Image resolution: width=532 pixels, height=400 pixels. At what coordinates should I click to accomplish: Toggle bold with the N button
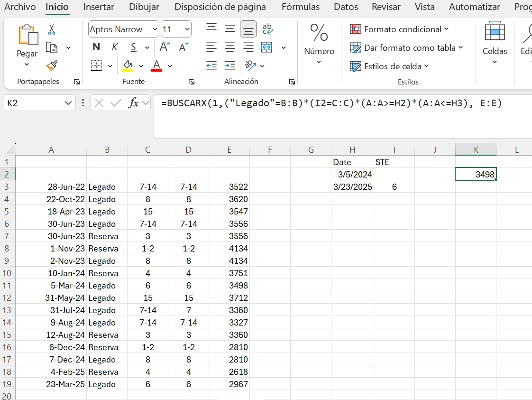(96, 47)
